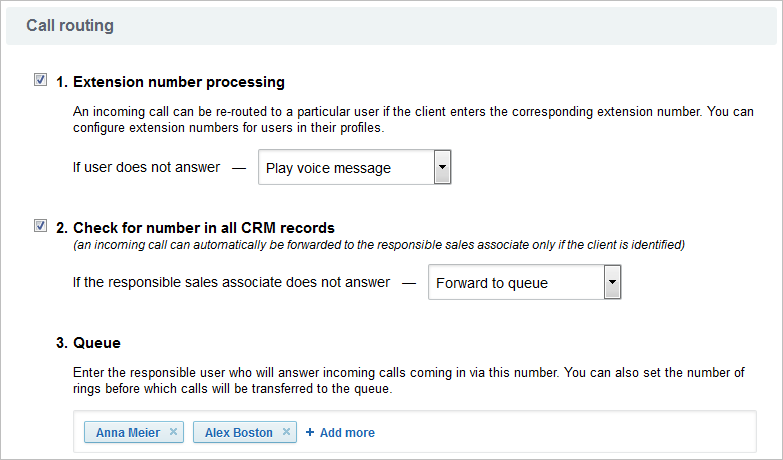Select the Anna Meier user tag
This screenshot has height=460, width=783.
click(x=125, y=432)
